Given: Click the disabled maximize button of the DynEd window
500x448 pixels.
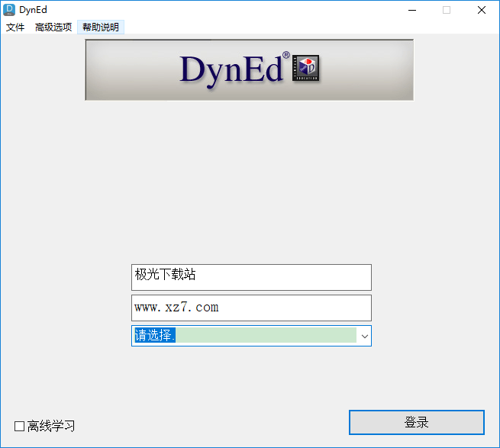Looking at the screenshot, I should click(447, 10).
